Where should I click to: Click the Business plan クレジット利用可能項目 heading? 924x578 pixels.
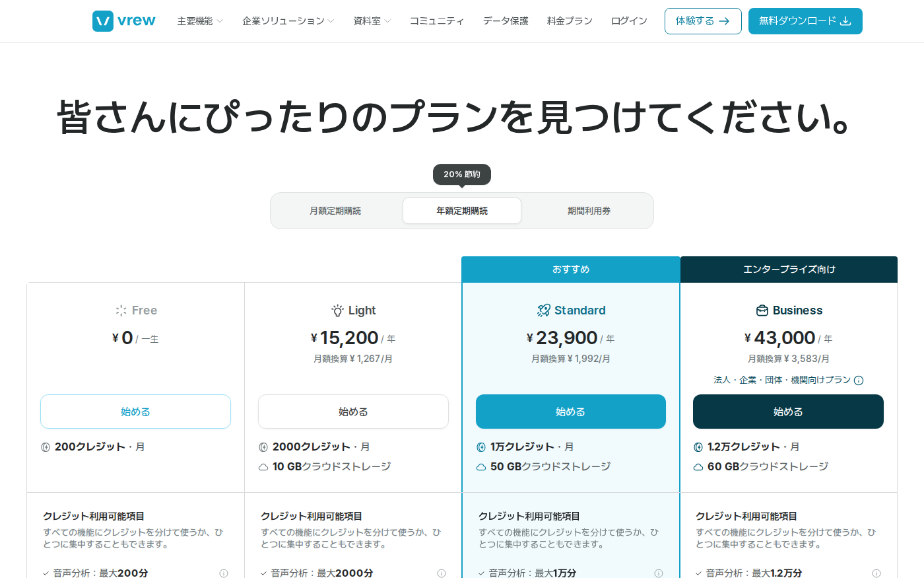(x=746, y=516)
